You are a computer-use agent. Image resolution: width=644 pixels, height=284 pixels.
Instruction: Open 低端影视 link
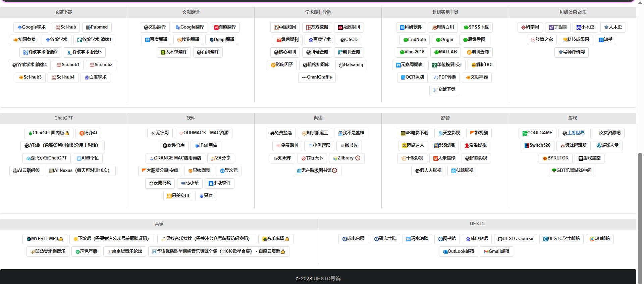tap(462, 171)
